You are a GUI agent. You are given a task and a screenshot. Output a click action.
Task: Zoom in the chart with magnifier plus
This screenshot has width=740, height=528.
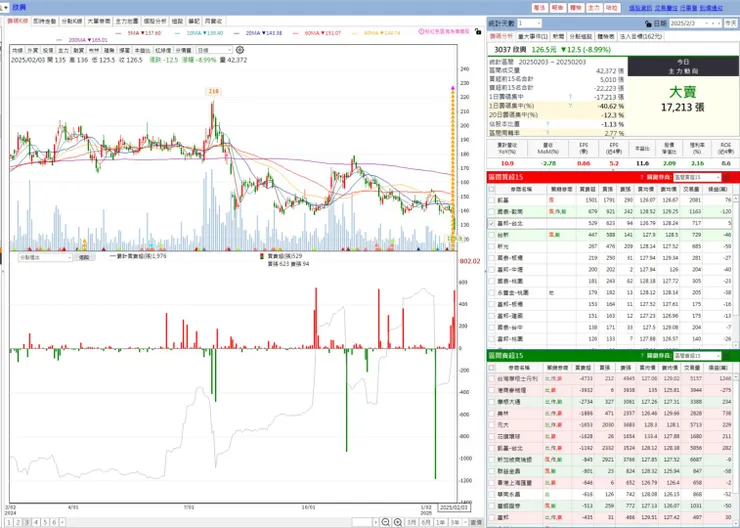coord(398,522)
